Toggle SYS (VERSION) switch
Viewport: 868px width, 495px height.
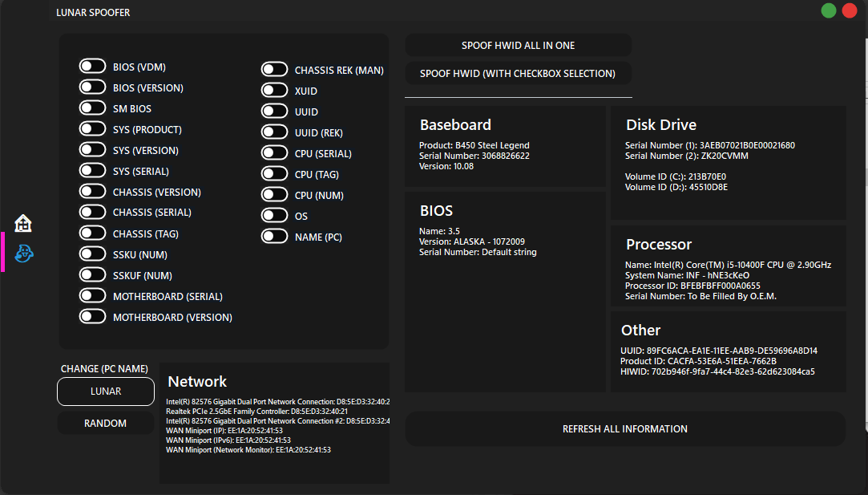pyautogui.click(x=92, y=150)
